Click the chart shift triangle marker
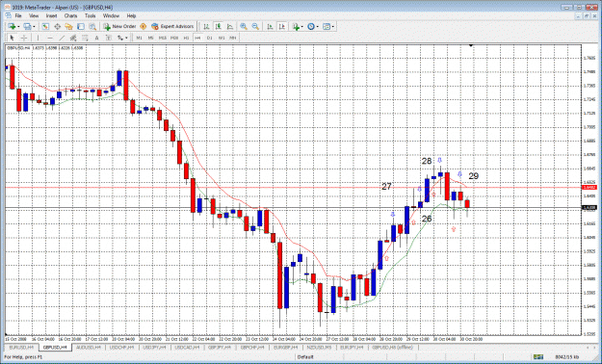The width and height of the screenshot is (602, 364). point(471,45)
